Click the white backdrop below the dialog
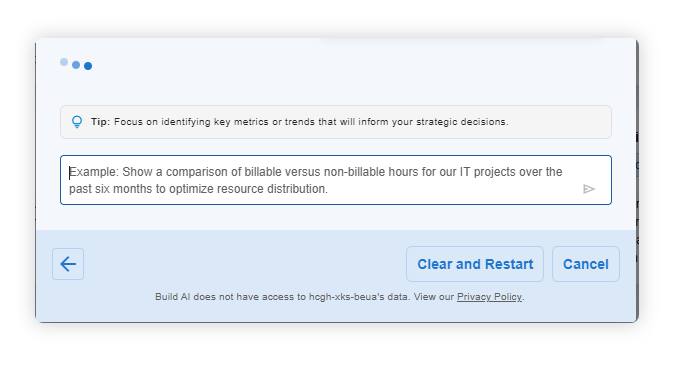The width and height of the screenshot is (698, 376). tap(338, 349)
